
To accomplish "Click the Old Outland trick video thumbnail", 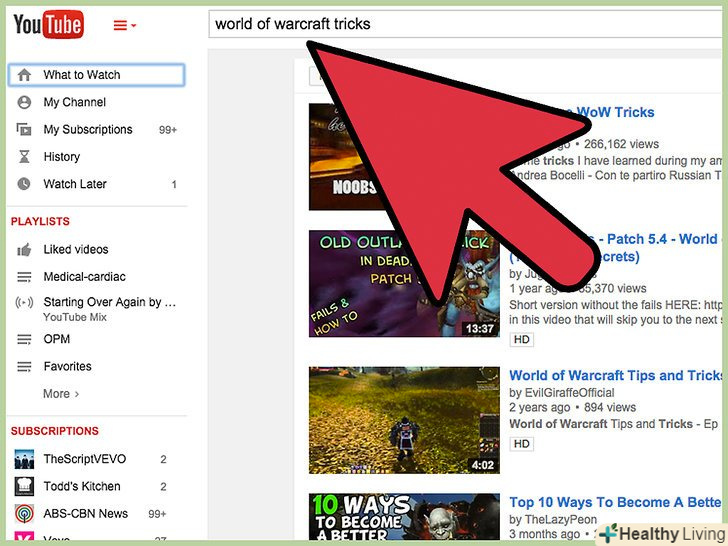I will click(404, 283).
